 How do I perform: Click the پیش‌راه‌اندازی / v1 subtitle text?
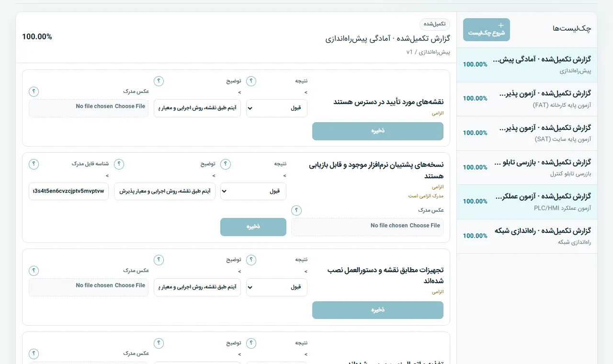[x=428, y=52]
